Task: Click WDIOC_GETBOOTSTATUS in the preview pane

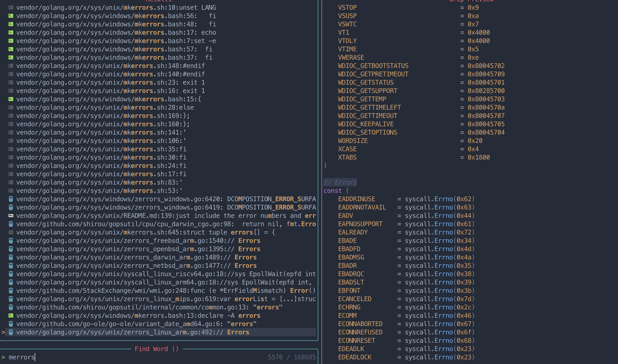Action: [x=373, y=66]
